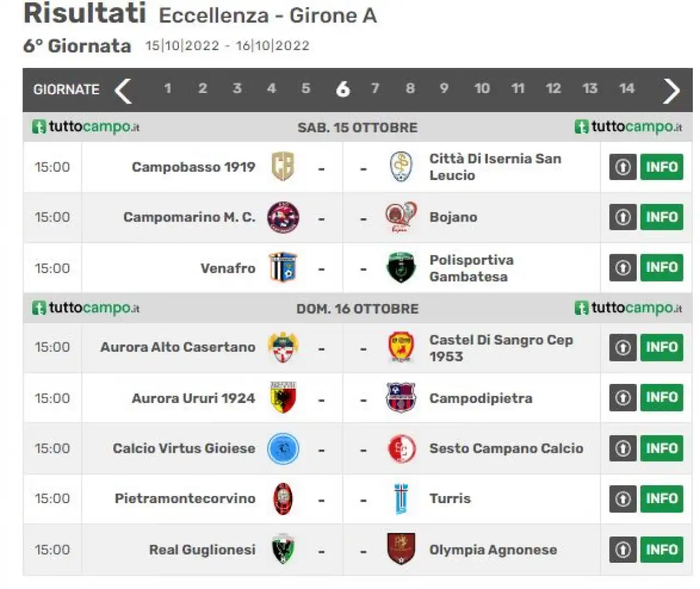This screenshot has height=589, width=700.
Task: Select giornata 1 in the round bar
Action: pyautogui.click(x=167, y=88)
